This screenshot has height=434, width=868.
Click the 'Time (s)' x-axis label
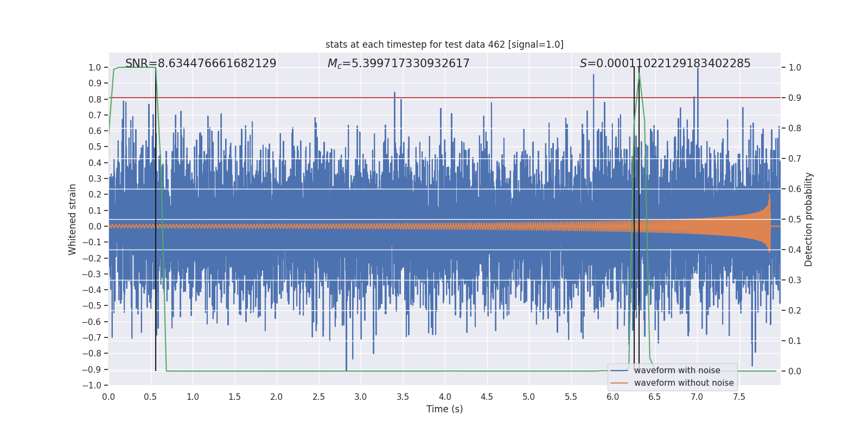[444, 409]
